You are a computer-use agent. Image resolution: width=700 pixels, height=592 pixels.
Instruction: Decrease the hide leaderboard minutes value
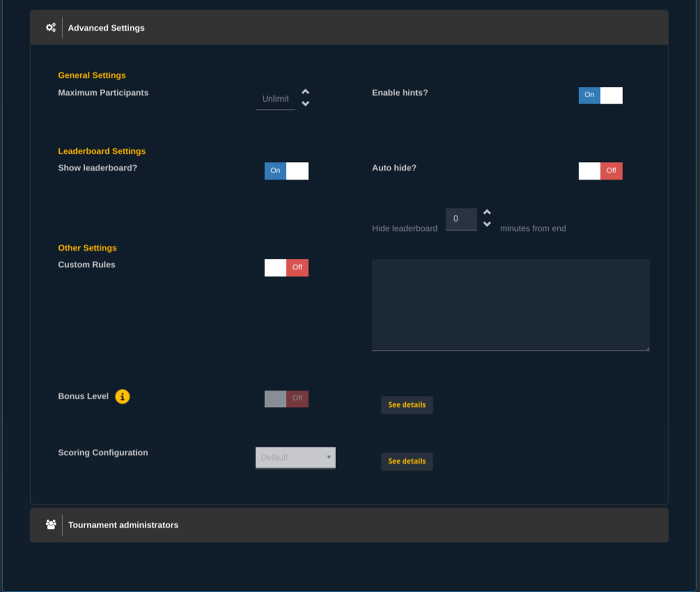click(x=487, y=224)
